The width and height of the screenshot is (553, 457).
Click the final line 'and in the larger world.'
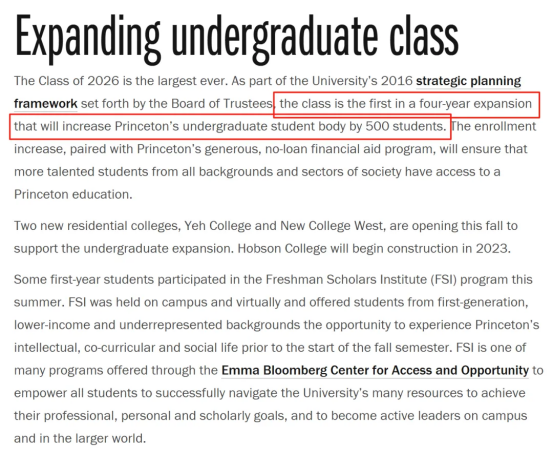tap(80, 438)
